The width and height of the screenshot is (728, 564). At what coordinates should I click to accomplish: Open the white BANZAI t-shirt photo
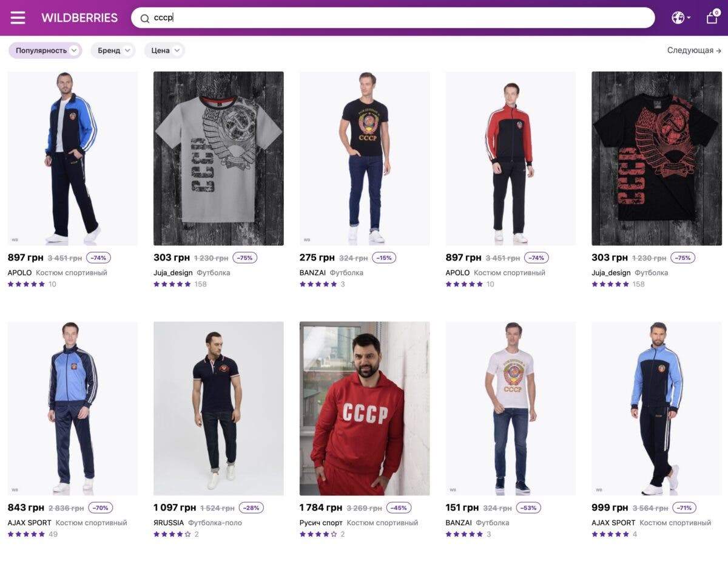point(510,408)
